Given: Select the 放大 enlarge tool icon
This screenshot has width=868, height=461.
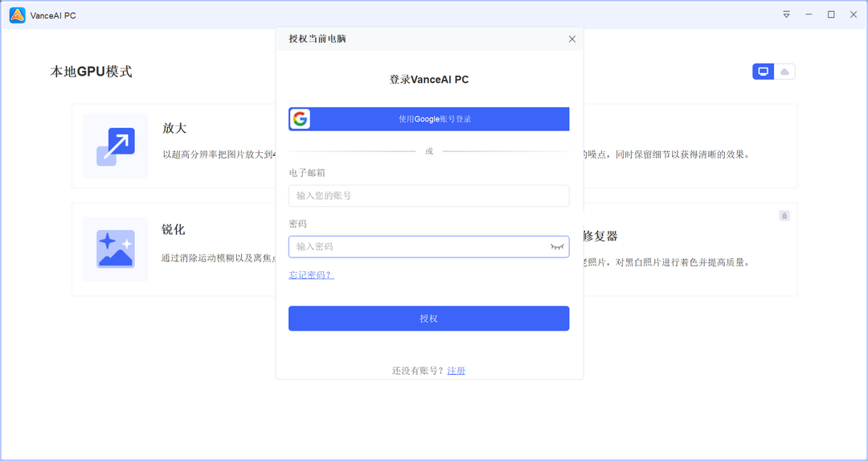Looking at the screenshot, I should tap(116, 146).
